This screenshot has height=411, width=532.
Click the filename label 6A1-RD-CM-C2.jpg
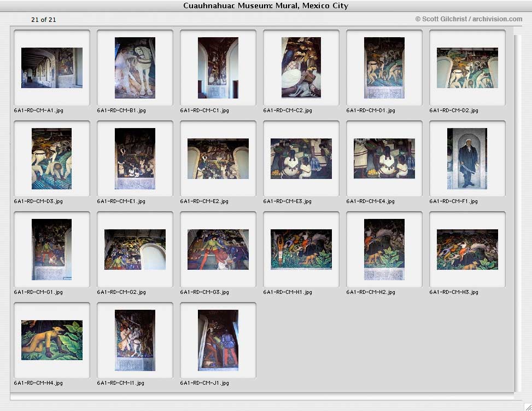click(x=288, y=111)
